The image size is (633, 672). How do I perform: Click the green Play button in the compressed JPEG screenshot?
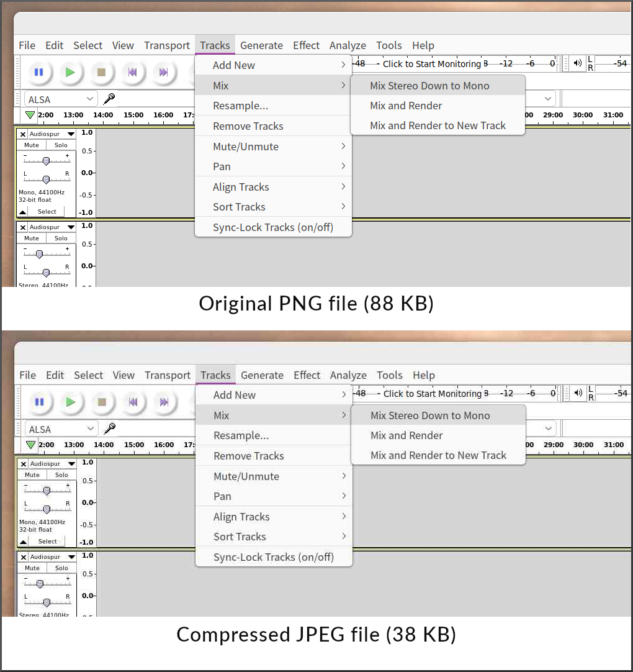tap(71, 402)
